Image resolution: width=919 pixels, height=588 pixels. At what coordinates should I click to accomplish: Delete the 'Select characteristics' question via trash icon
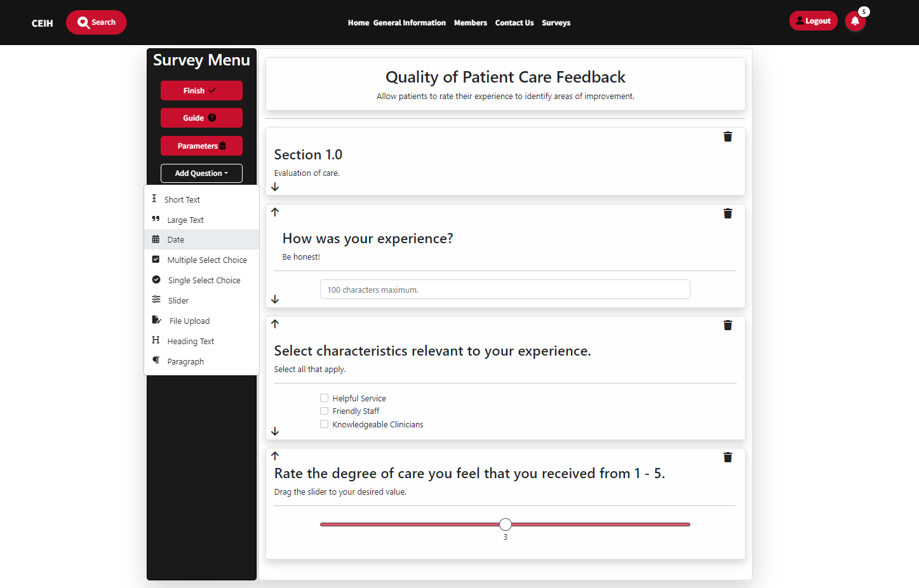tap(728, 326)
